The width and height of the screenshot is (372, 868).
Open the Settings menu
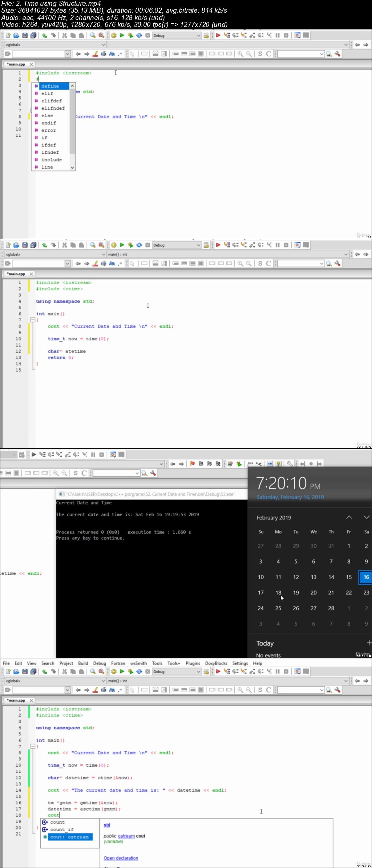[x=240, y=663]
